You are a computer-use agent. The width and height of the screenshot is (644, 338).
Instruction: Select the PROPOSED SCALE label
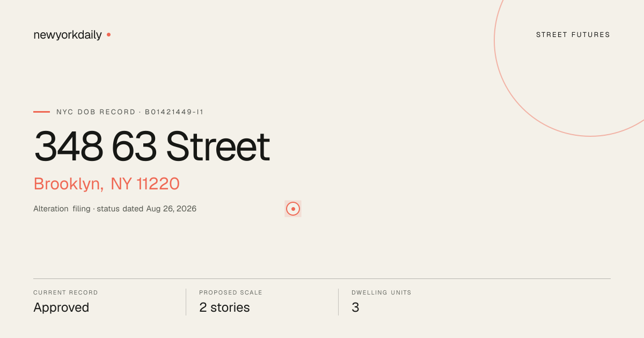point(231,293)
